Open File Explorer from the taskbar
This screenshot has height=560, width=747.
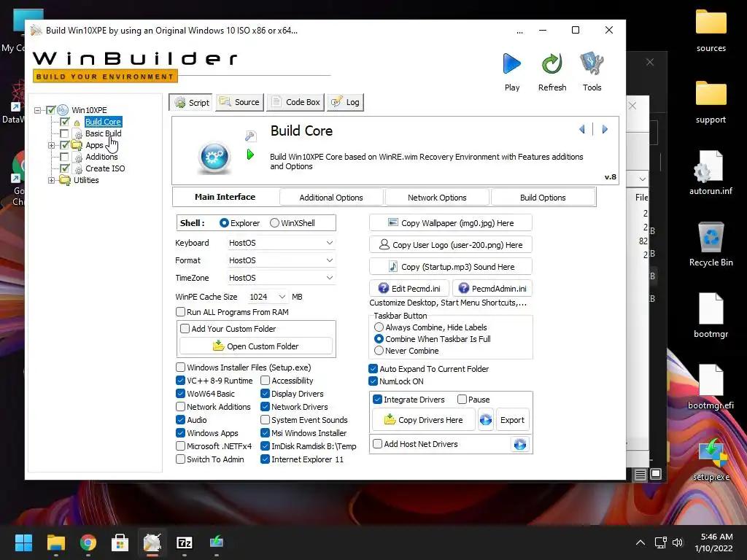click(x=55, y=542)
